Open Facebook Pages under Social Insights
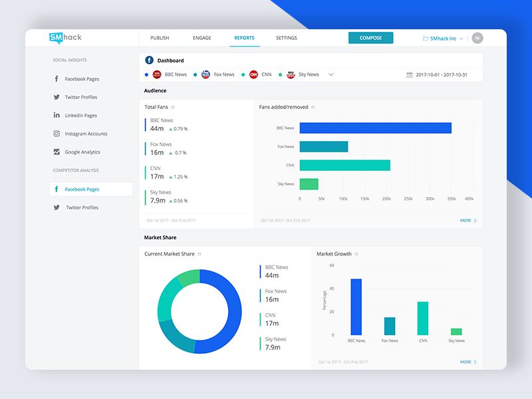 [81, 79]
